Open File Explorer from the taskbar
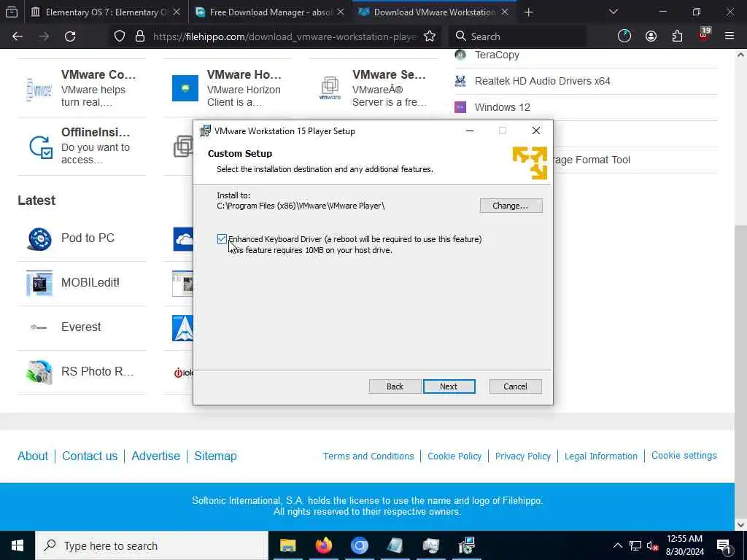Screen dimensions: 747x560 (287, 545)
